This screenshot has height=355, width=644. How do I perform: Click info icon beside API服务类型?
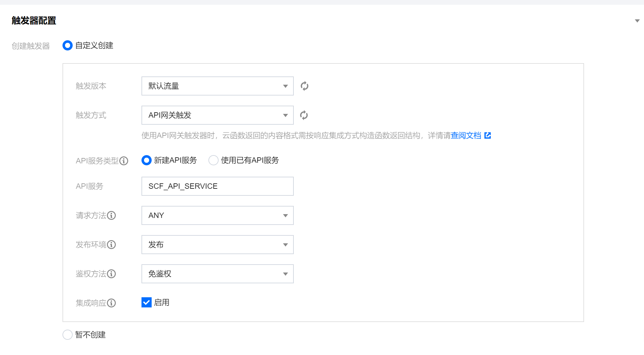coord(124,161)
